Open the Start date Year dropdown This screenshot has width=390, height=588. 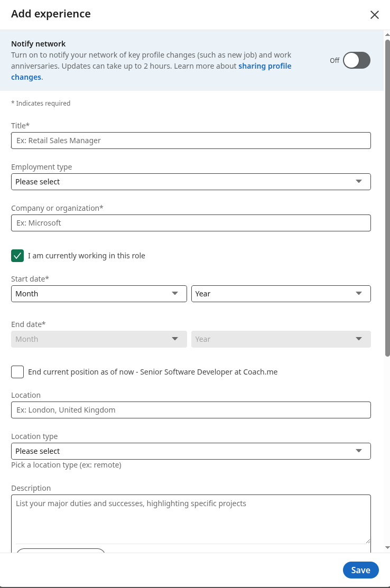281,294
